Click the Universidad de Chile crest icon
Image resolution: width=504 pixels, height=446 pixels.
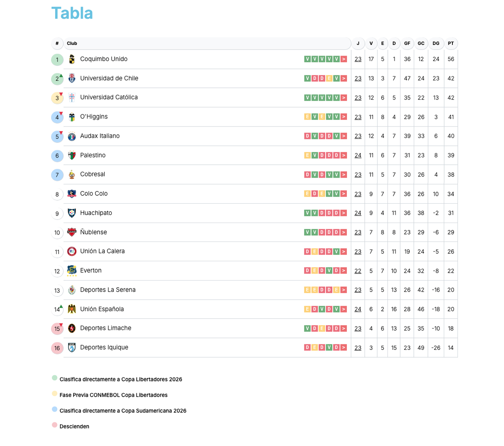[x=72, y=78]
